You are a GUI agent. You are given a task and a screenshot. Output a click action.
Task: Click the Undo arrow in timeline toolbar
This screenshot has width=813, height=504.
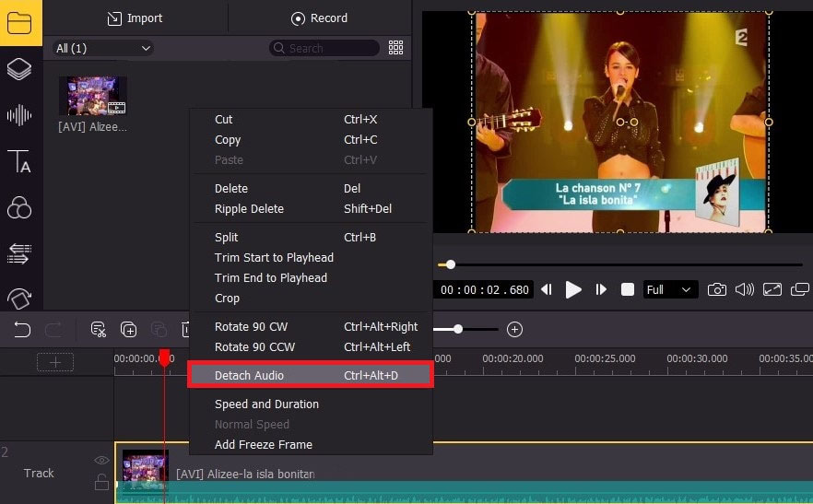tap(22, 329)
